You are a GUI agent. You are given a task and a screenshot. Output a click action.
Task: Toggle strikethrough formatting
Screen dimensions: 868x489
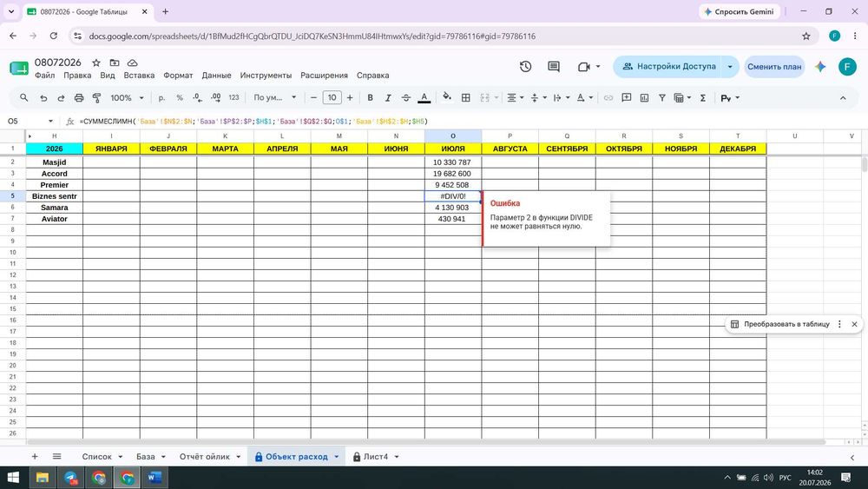(x=405, y=97)
